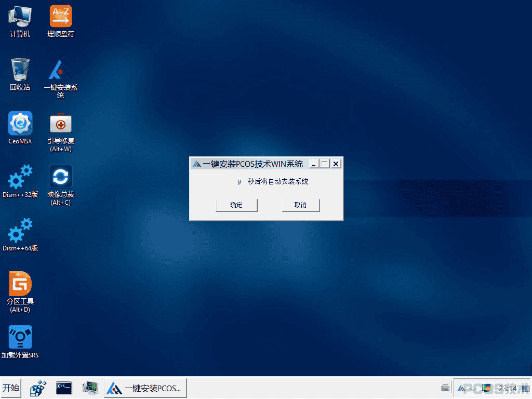Click the 秒后将自动安装系统 countdown message
Image resolution: width=532 pixels, height=399 pixels.
(278, 182)
